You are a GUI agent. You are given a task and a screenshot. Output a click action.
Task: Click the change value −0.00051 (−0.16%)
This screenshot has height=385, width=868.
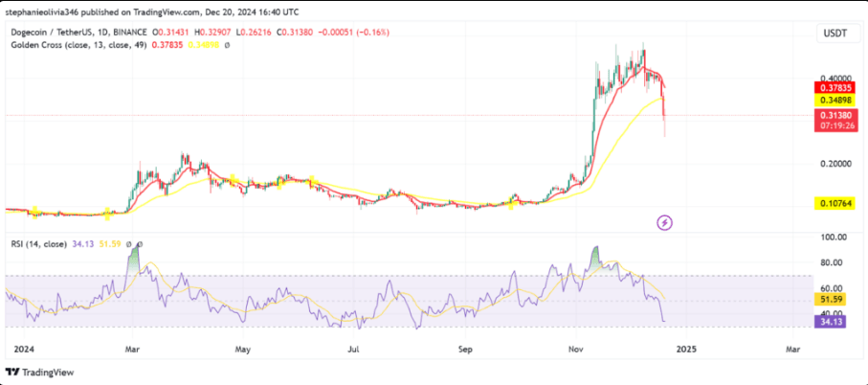tap(352, 33)
